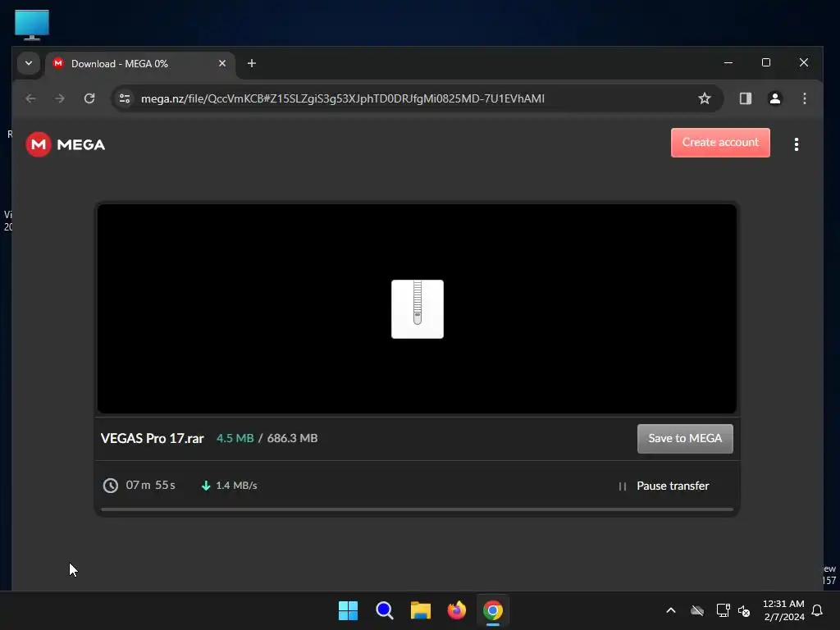Click Chrome taskbar icon
Screen dimensions: 840x630
tap(493, 610)
